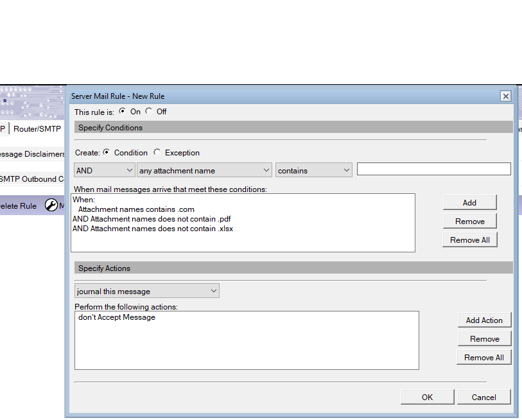
Task: Open the contains comparison dropdown
Action: click(x=313, y=170)
